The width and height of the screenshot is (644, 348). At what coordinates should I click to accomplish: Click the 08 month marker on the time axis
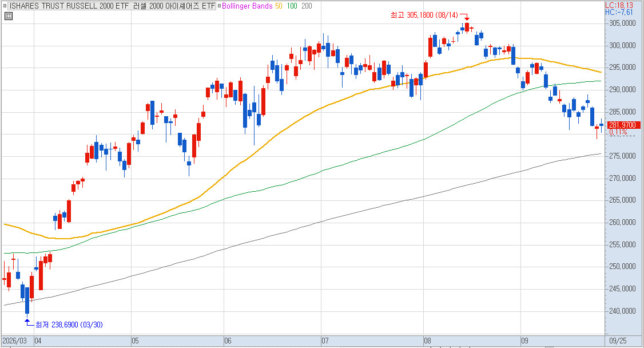(428, 341)
